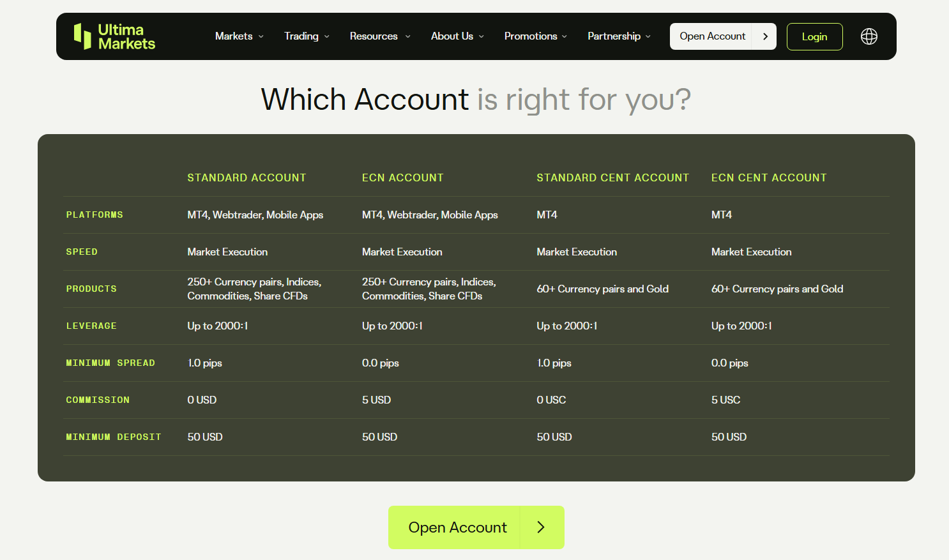Open the Partnership menu

(x=614, y=36)
